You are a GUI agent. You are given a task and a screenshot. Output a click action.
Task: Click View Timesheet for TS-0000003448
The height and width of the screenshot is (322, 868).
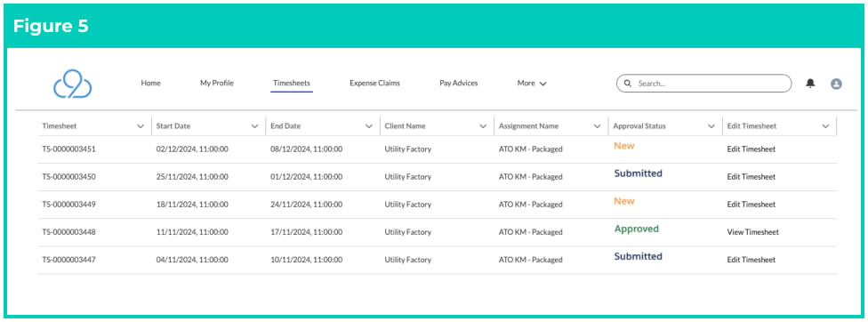(x=753, y=232)
